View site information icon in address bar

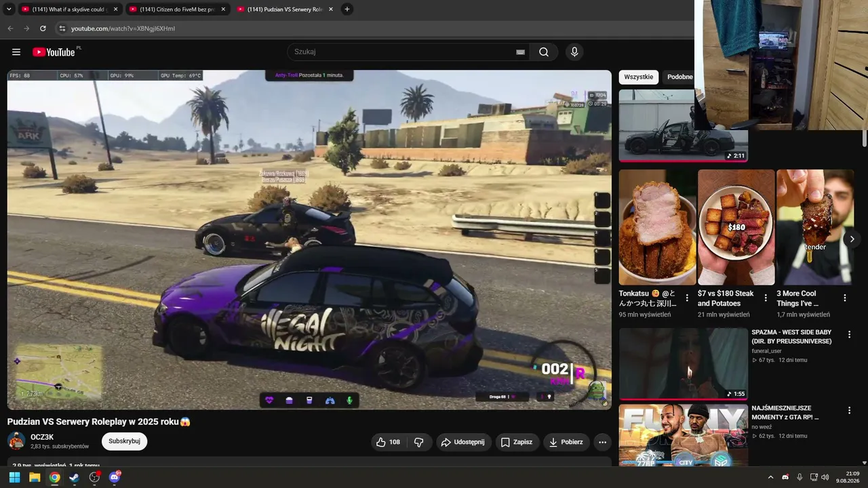pyautogui.click(x=62, y=28)
